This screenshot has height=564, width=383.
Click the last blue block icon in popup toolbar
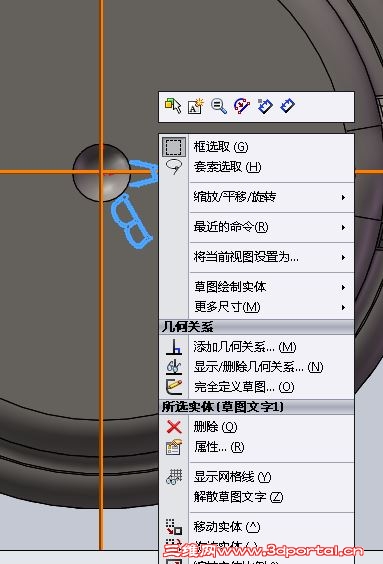(288, 106)
